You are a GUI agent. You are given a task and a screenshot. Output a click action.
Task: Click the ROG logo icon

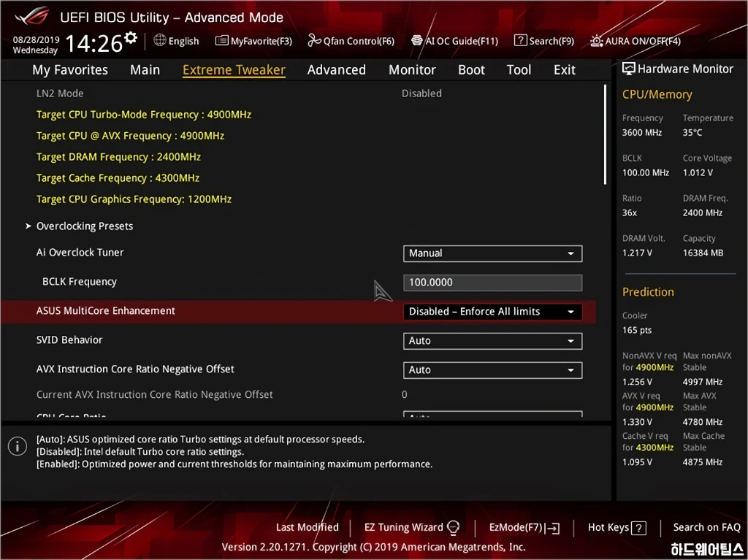click(31, 18)
